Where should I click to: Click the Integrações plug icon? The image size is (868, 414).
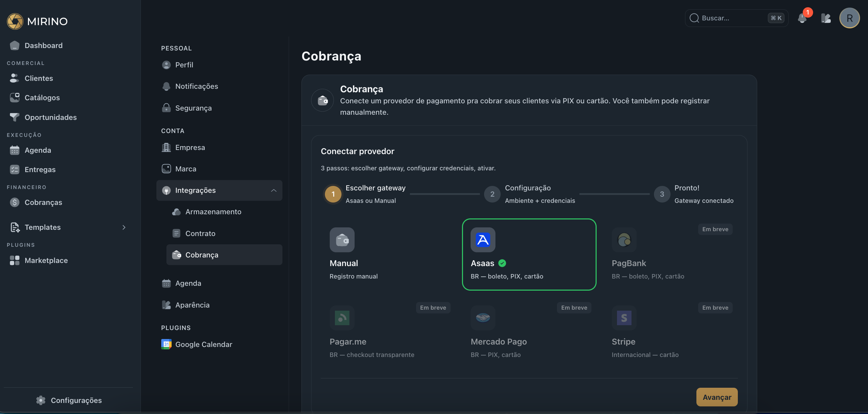pos(166,190)
